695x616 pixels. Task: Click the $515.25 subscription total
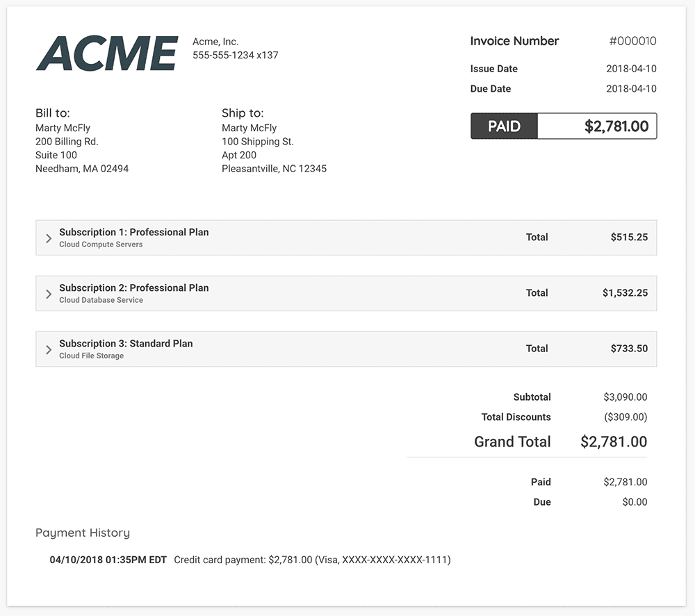(x=629, y=238)
